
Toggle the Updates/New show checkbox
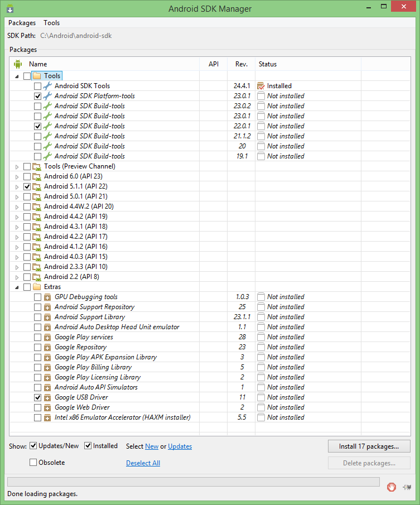[33, 446]
